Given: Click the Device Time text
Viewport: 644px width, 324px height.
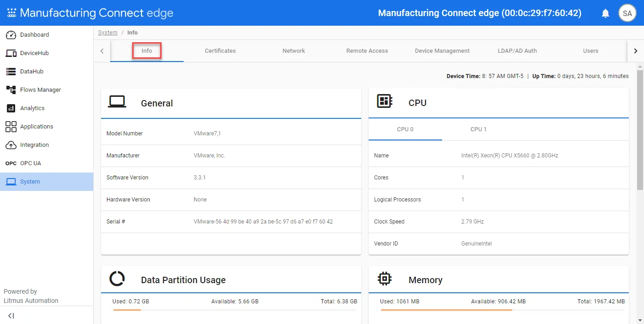Looking at the screenshot, I should click(x=485, y=76).
